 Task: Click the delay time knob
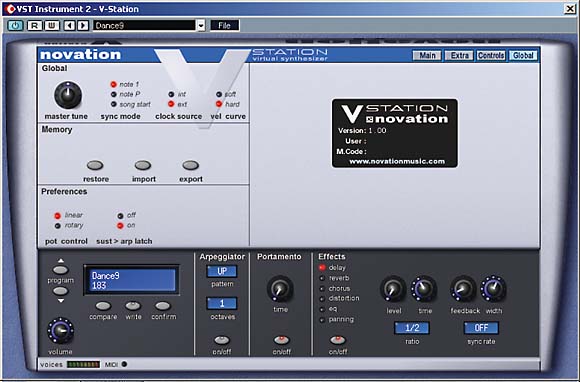[x=424, y=289]
